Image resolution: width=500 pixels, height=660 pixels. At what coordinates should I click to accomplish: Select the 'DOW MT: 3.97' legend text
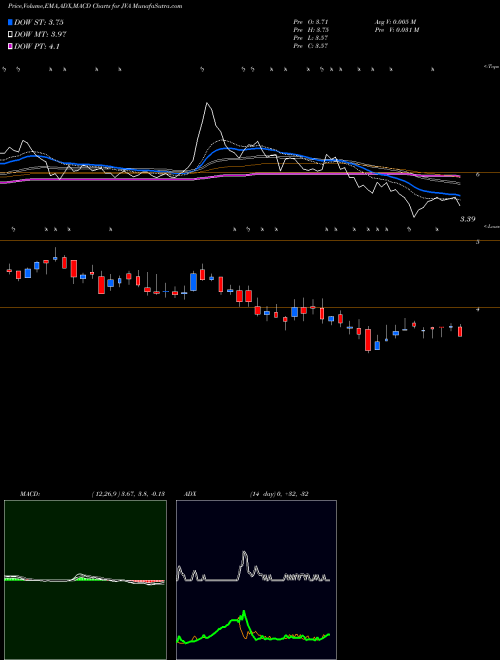[x=40, y=34]
